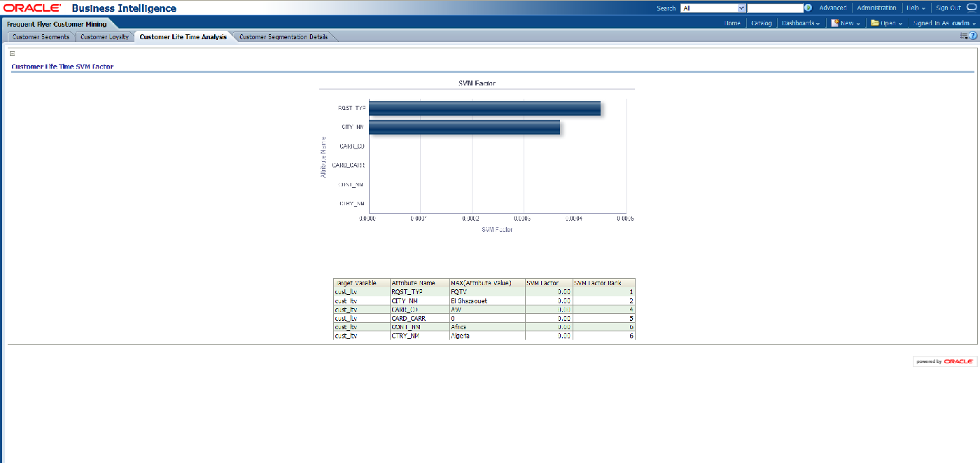The image size is (980, 463).
Task: Click the Oracle logo in header
Action: pyautogui.click(x=33, y=8)
